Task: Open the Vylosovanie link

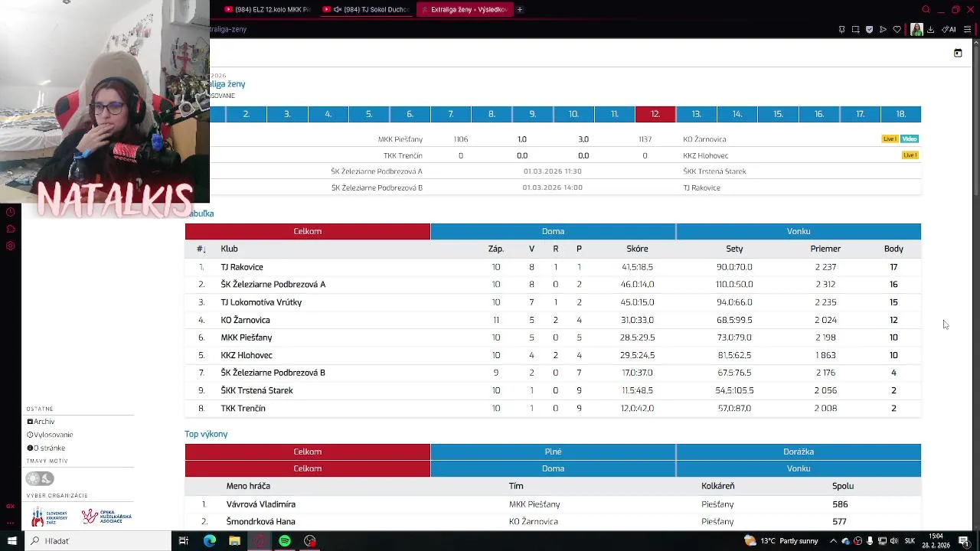Action: [51, 435]
